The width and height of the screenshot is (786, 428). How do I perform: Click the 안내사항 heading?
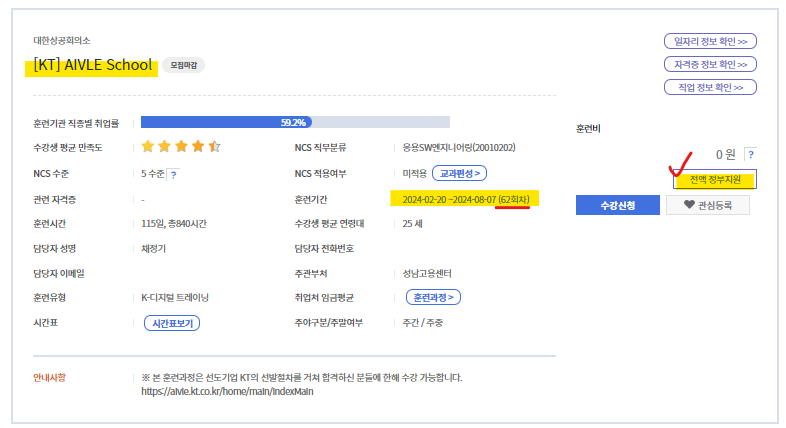tap(49, 377)
